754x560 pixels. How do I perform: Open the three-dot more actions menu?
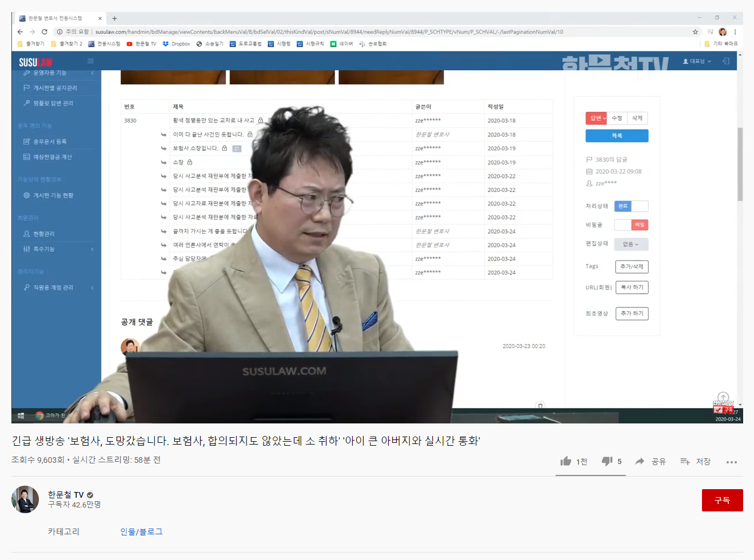click(731, 462)
